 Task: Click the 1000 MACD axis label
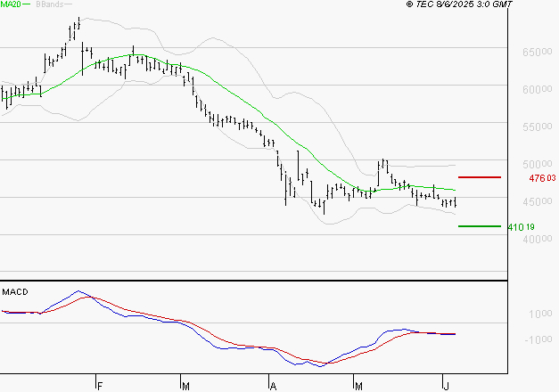click(540, 314)
